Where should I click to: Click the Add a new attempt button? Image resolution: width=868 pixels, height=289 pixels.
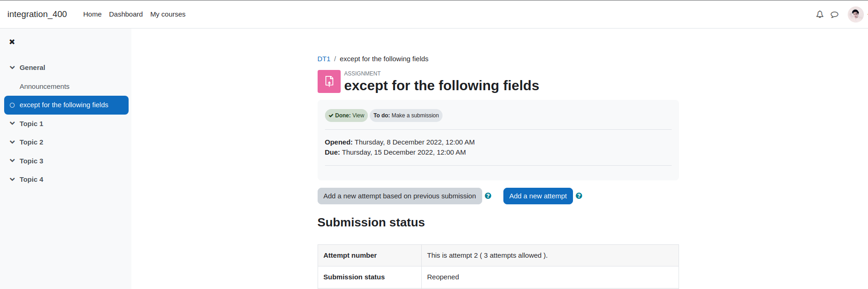click(x=538, y=196)
